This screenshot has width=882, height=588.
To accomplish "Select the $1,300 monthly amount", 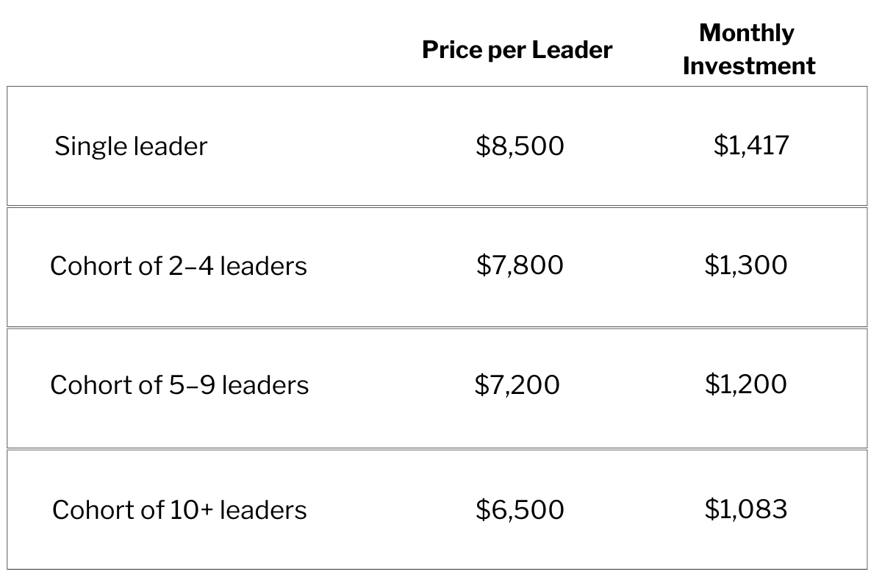I will click(745, 265).
